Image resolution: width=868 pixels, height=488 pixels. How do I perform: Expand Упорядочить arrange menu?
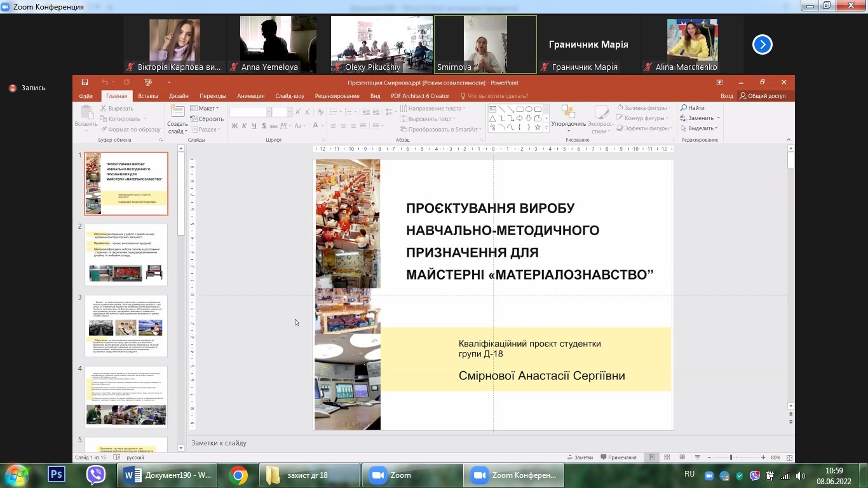568,120
